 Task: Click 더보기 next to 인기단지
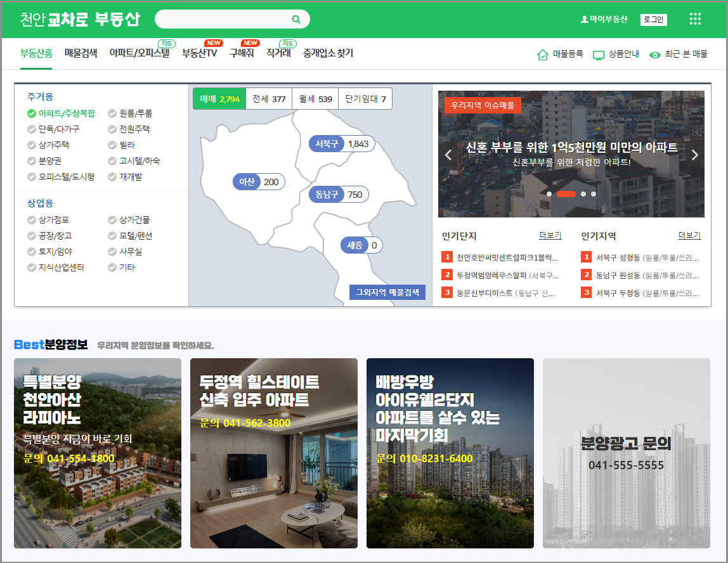(550, 235)
